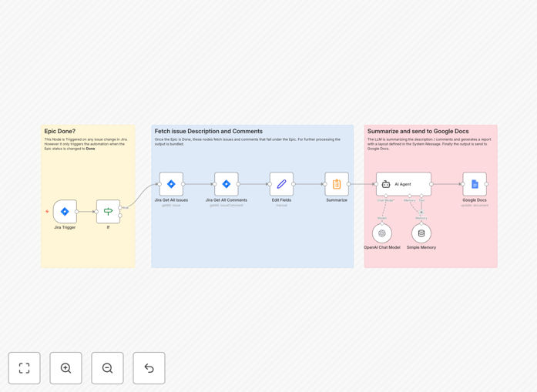The image size is (537, 392).
Task: Click "Summarize and send to Google Docs" heading
Action: coord(418,131)
